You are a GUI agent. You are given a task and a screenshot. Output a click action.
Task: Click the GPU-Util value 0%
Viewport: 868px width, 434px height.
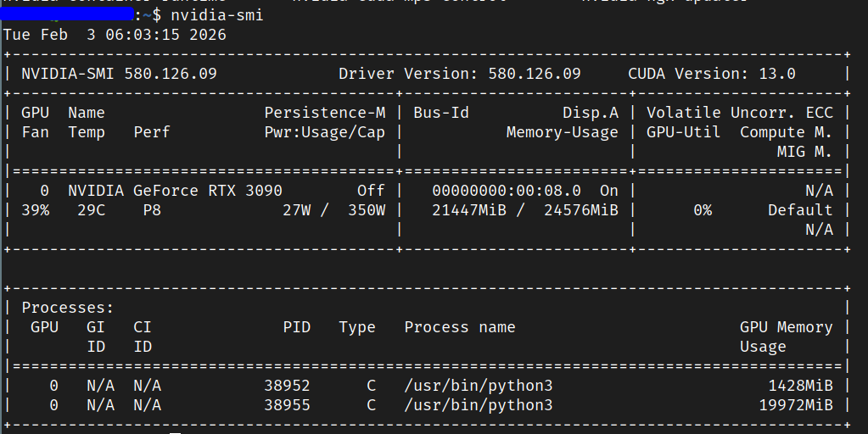tap(702, 210)
